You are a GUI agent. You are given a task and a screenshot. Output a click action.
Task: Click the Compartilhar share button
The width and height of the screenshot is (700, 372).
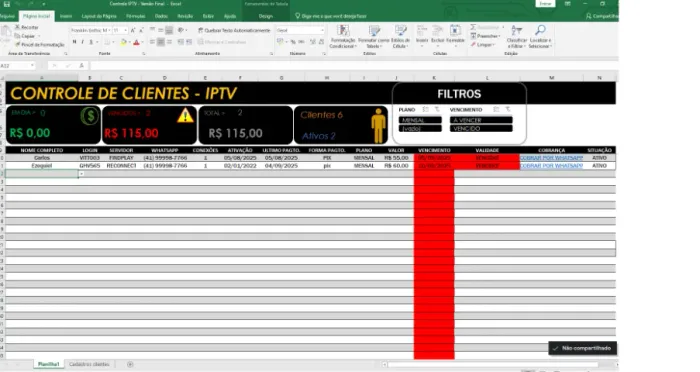pos(602,16)
